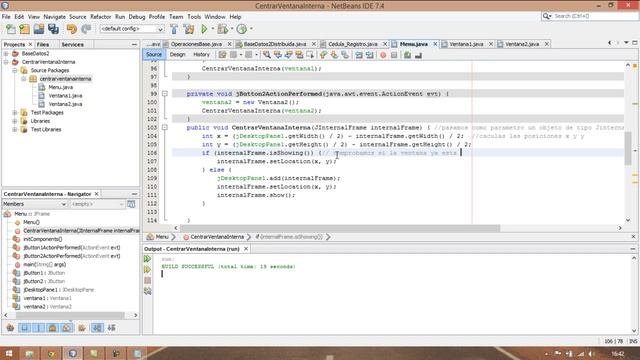Open the Members combo box in Navigator

tap(35, 204)
